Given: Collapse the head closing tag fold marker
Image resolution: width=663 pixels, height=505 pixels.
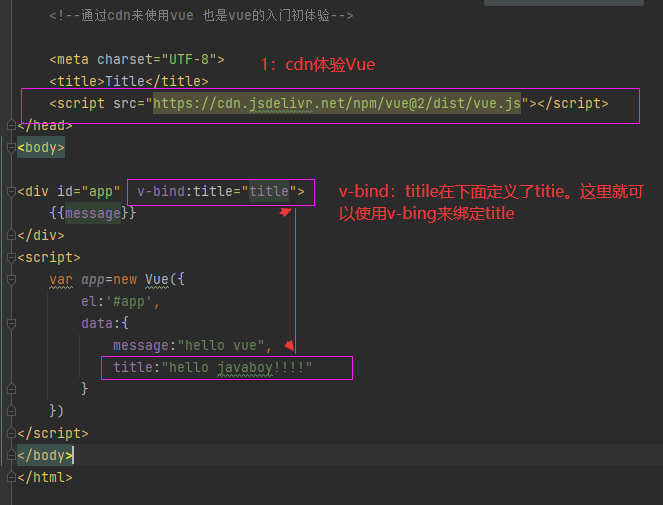Looking at the screenshot, I should (x=11, y=125).
